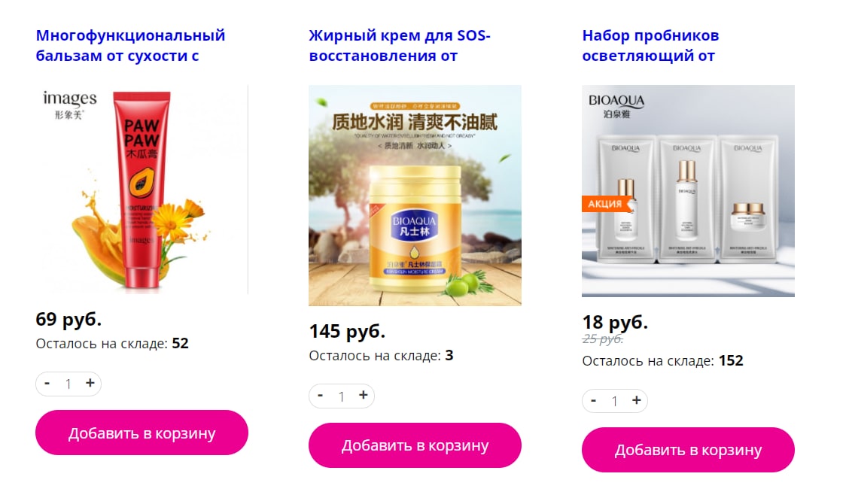Open the 'Многофункциональный бальзам от сухости' product link
This screenshot has height=504, width=849.
pos(130,45)
